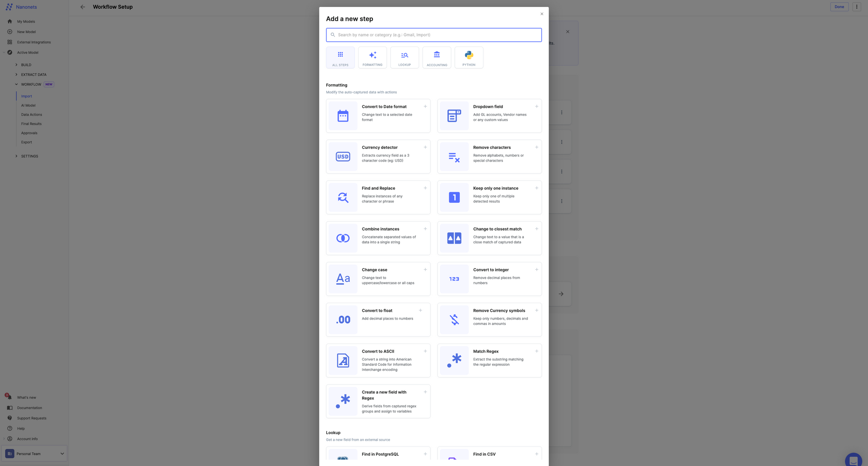
Task: Switch to the Accounting category tab
Action: pyautogui.click(x=437, y=58)
